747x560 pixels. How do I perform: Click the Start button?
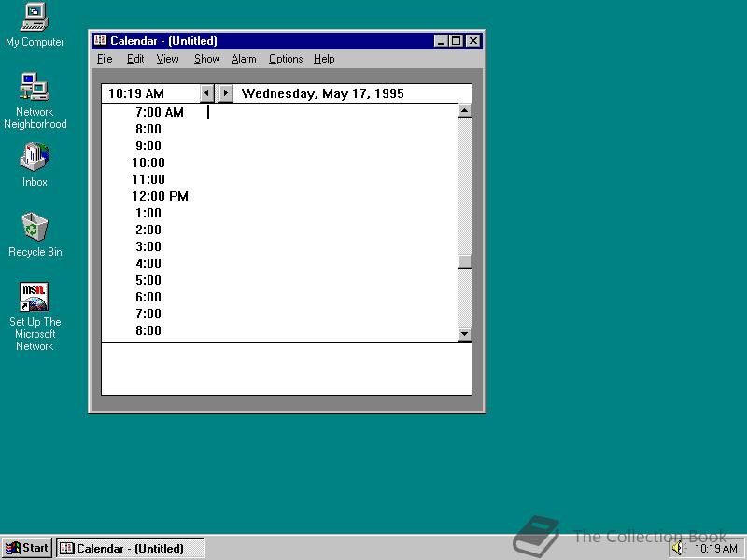tap(27, 548)
